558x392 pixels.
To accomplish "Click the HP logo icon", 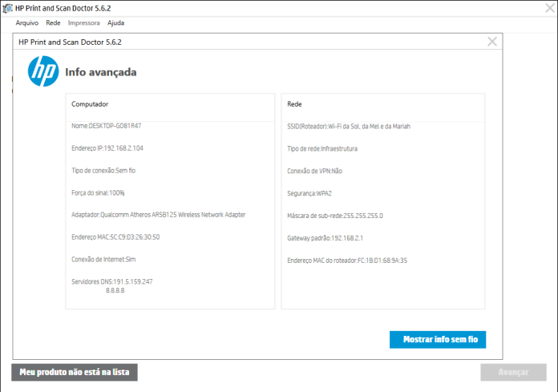I will (x=43, y=71).
